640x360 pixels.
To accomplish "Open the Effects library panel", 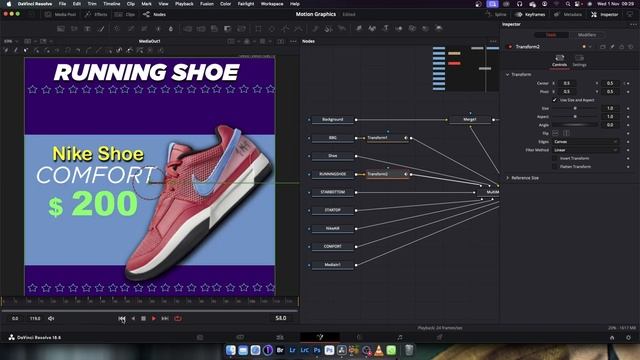I will (x=96, y=14).
